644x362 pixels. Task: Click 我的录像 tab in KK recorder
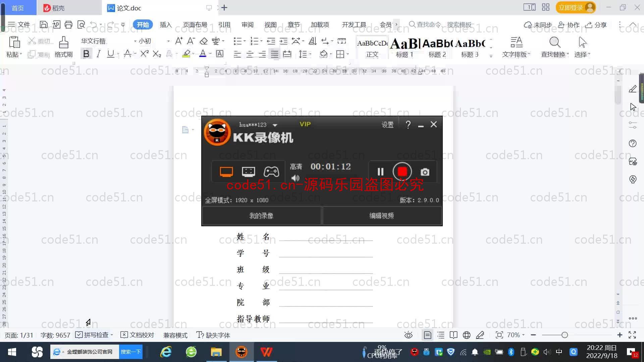(261, 216)
